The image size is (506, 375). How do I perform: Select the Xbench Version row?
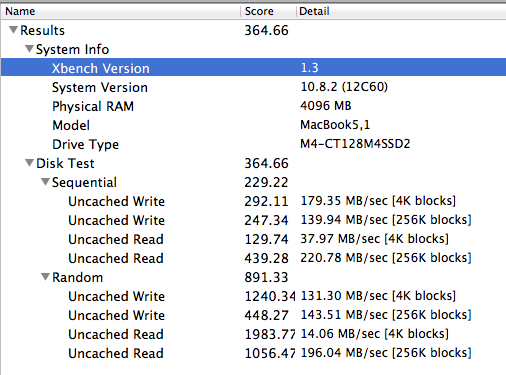tap(253, 68)
